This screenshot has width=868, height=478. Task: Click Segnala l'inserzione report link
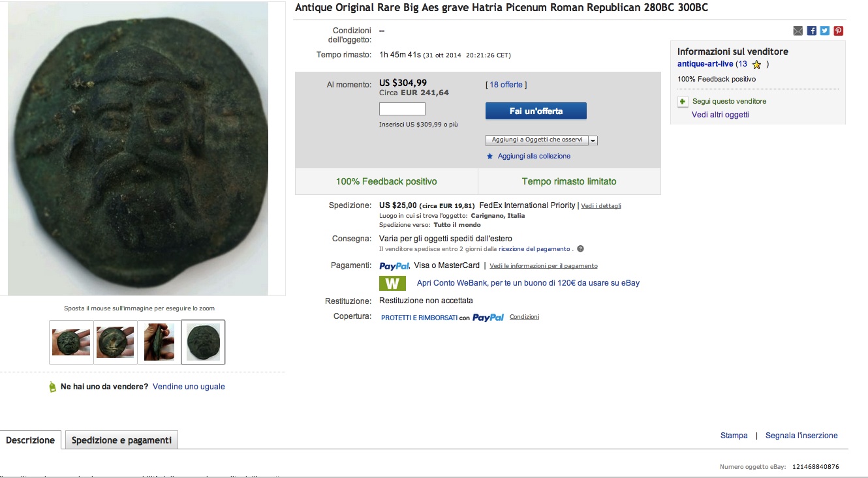click(x=801, y=436)
